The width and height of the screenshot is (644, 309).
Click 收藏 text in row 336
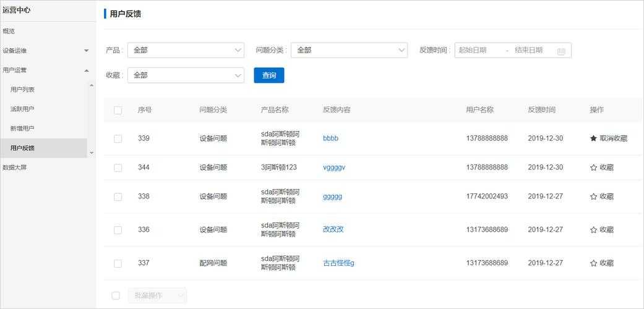tap(607, 230)
